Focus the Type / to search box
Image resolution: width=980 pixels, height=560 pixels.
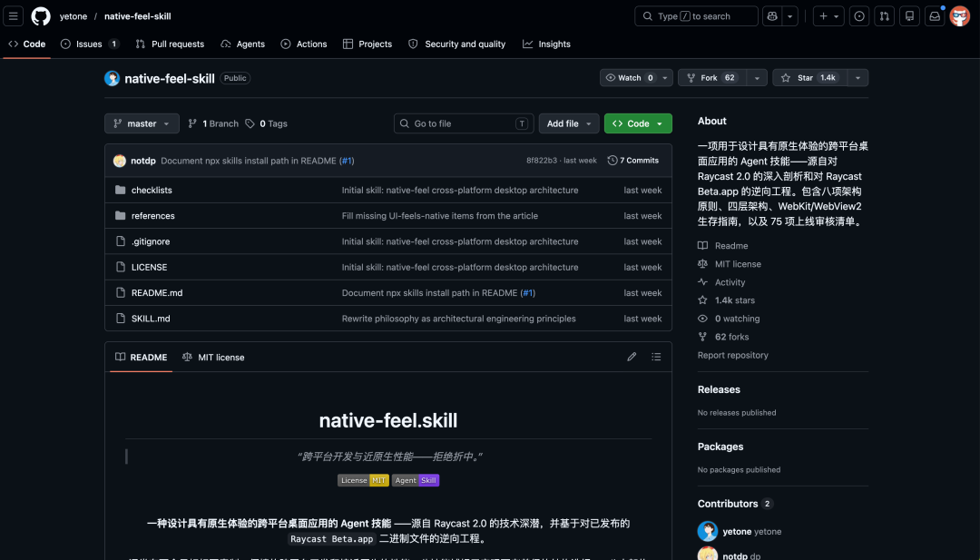[696, 16]
